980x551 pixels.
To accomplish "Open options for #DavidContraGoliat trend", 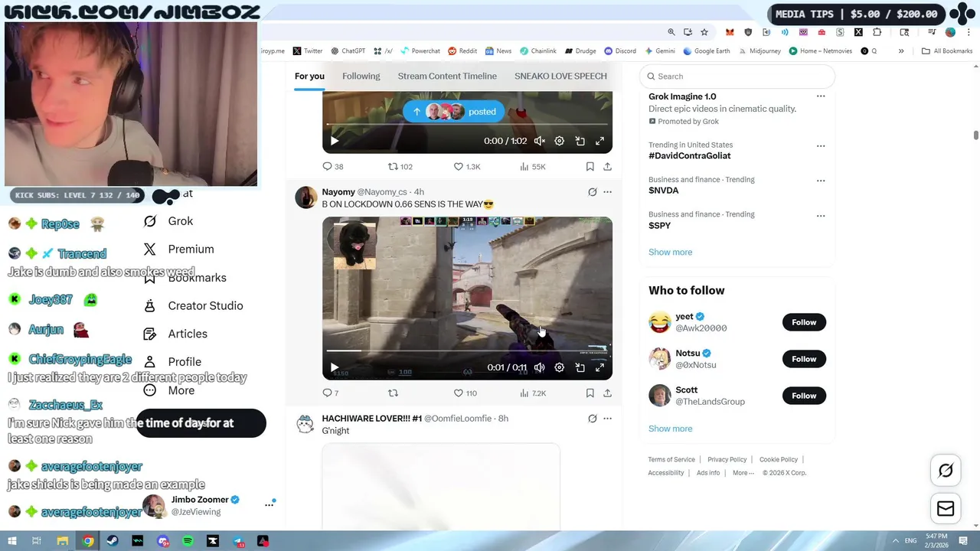I will click(x=821, y=145).
